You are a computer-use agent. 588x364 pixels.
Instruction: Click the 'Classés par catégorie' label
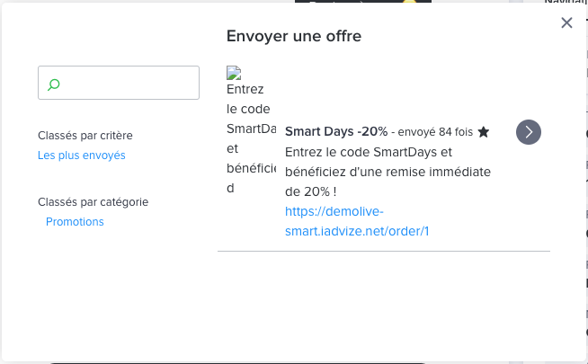(x=94, y=202)
